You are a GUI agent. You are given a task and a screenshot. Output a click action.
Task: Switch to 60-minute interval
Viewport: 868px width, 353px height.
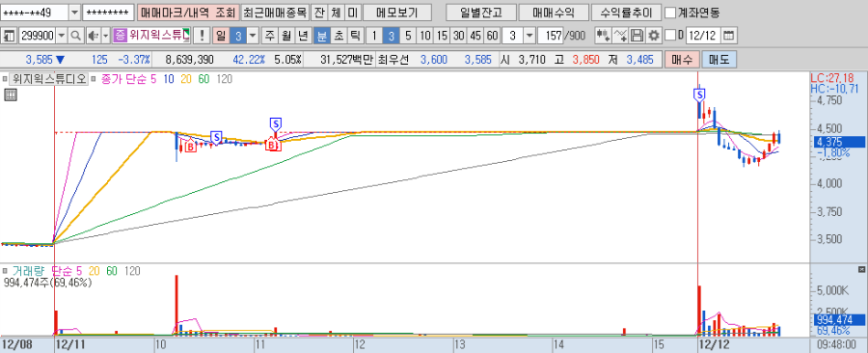coord(492,36)
